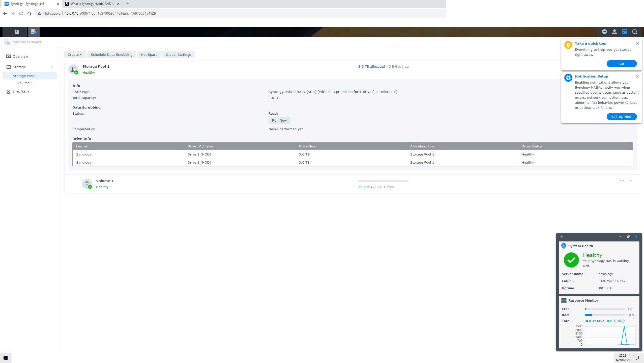Open the DSM notifications chat icon

[604, 32]
